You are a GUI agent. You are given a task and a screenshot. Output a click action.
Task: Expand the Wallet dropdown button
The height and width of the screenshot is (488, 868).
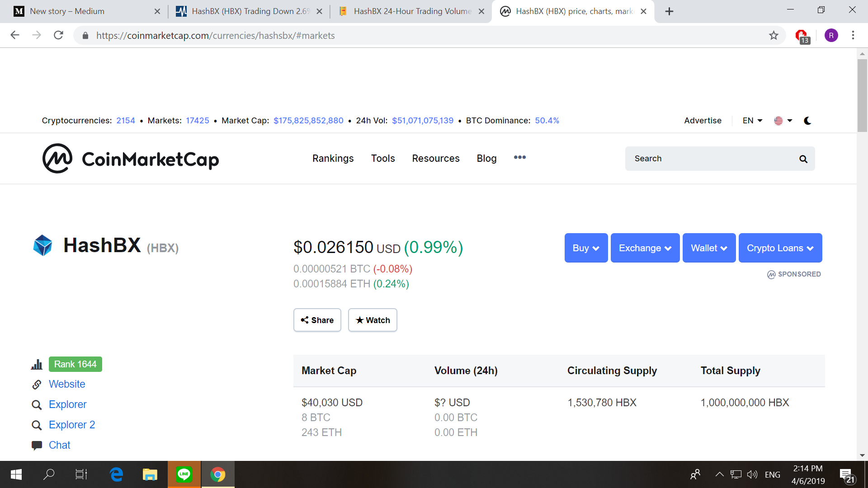tap(709, 248)
